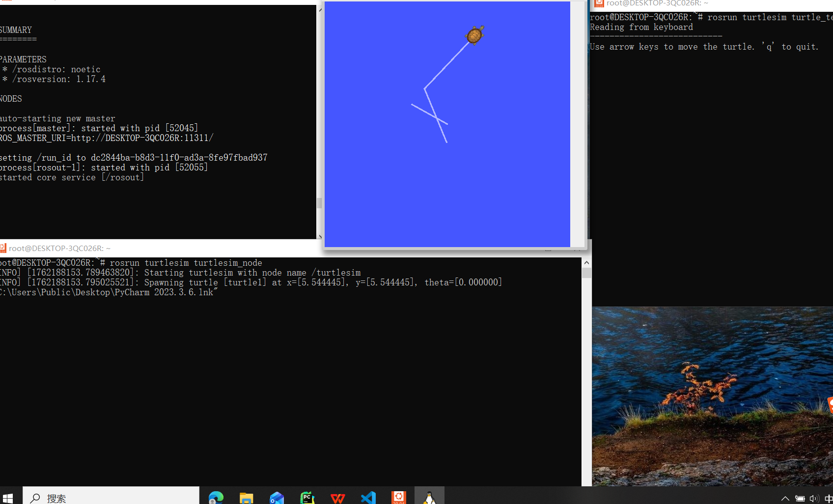Click the Linux penguin icon on the taskbar
Viewport: 833px width, 504px height.
click(429, 498)
